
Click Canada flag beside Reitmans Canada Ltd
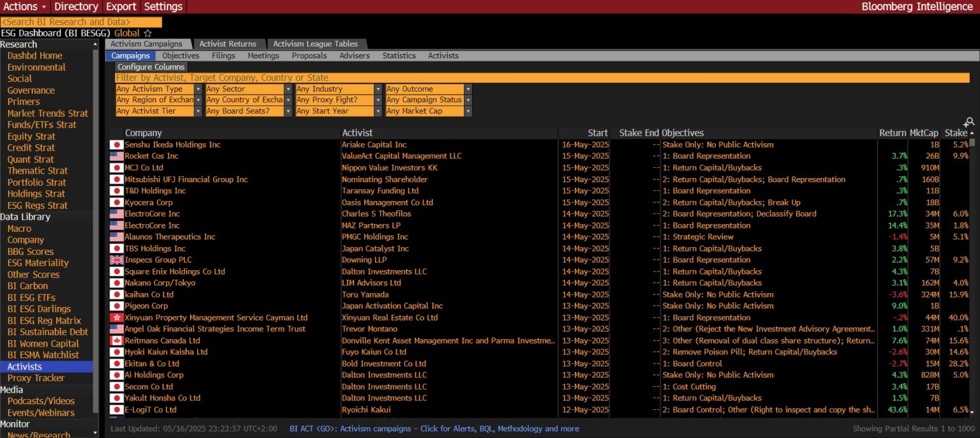click(x=117, y=340)
